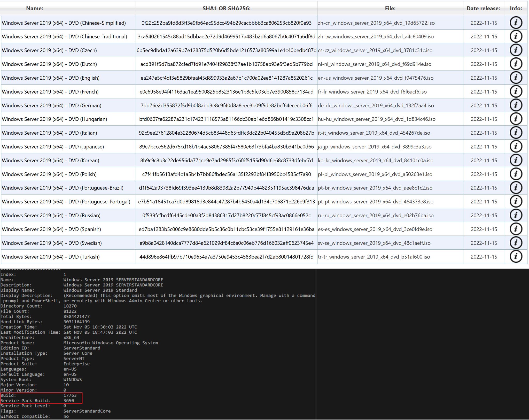Open info icon for Polish row
This screenshot has width=529, height=420.
click(x=516, y=174)
